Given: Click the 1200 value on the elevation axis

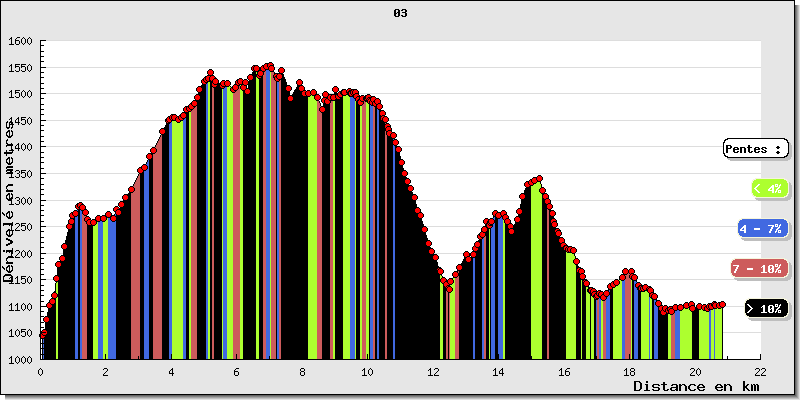Looking at the screenshot, I should pyautogui.click(x=20, y=254).
